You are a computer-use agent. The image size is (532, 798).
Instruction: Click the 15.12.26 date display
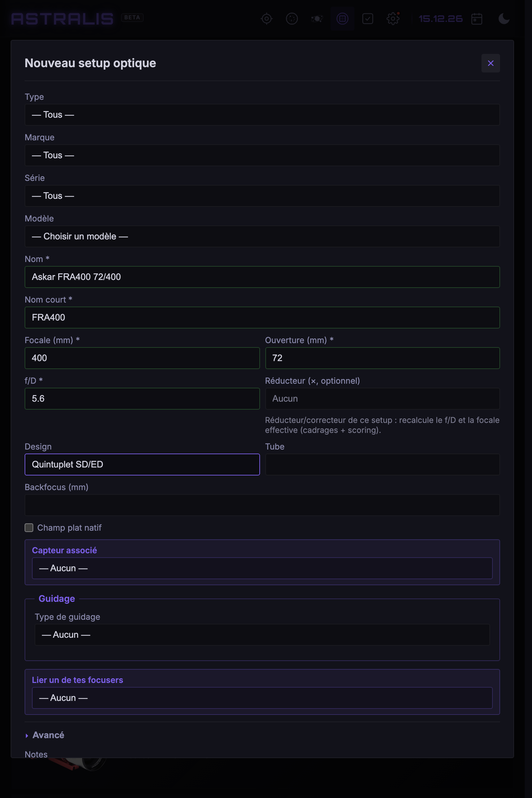point(440,19)
